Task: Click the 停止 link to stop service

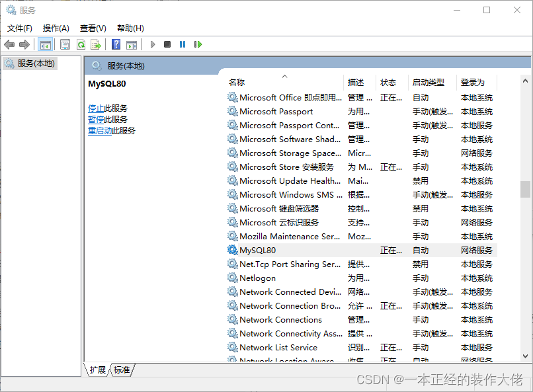Action: point(96,108)
